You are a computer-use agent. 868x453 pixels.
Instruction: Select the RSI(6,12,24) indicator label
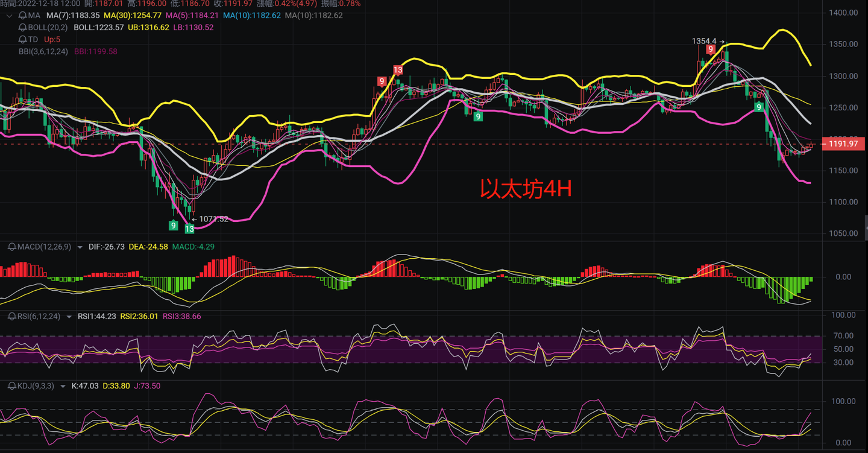tap(39, 316)
